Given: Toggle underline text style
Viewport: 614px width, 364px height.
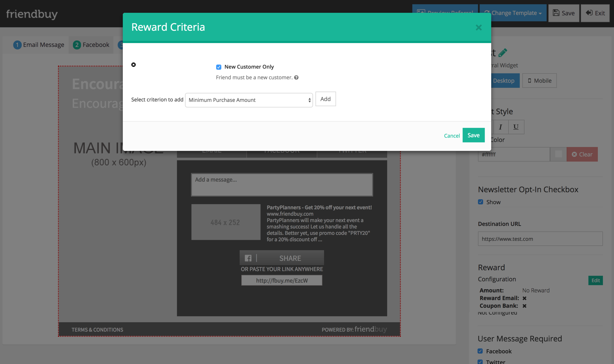Looking at the screenshot, I should coord(516,127).
